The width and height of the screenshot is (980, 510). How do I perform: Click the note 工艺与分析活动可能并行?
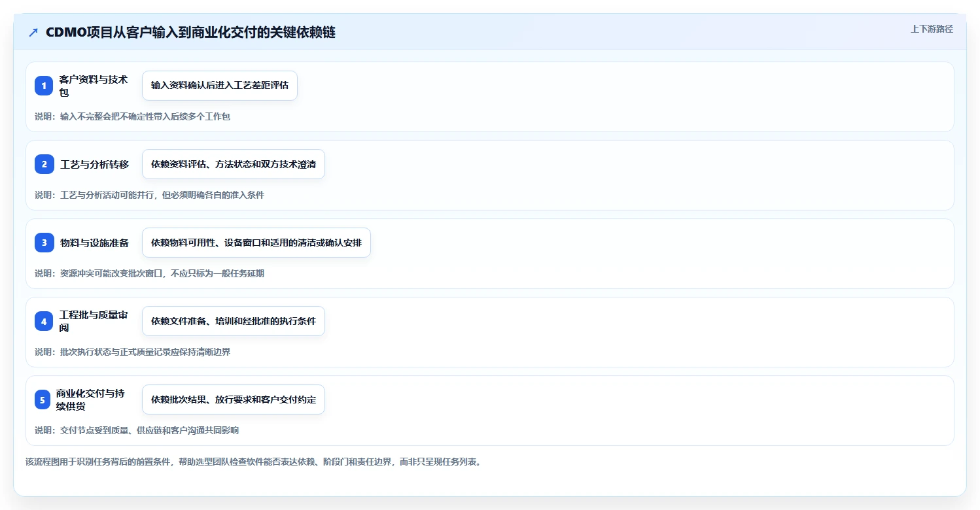150,195
